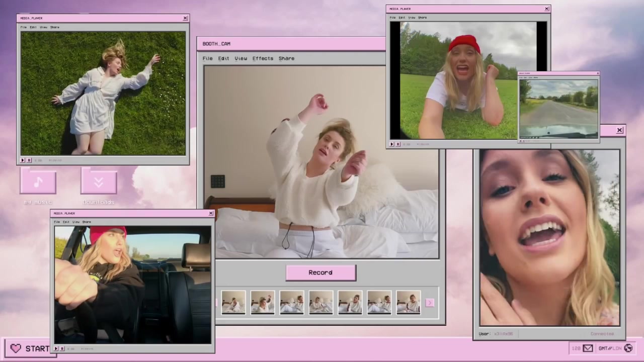Click the small road driving video
The width and height of the screenshot is (644, 362).
(559, 108)
